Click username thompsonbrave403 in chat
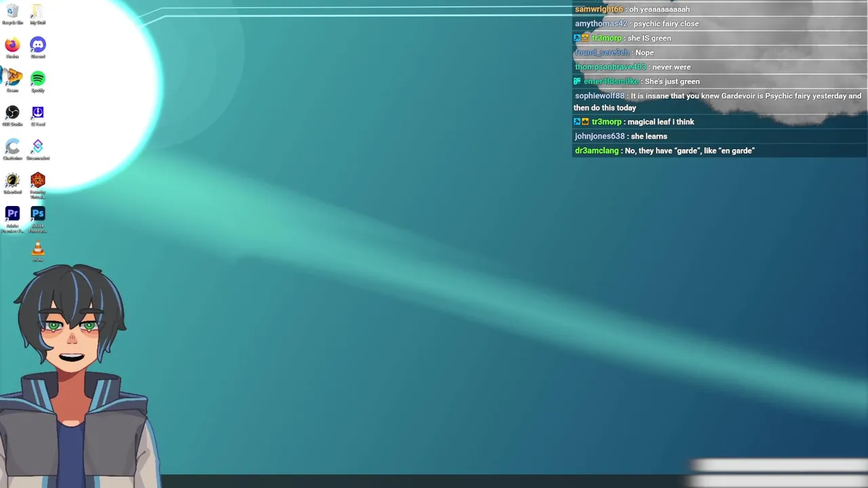This screenshot has width=868, height=488. pyautogui.click(x=610, y=67)
